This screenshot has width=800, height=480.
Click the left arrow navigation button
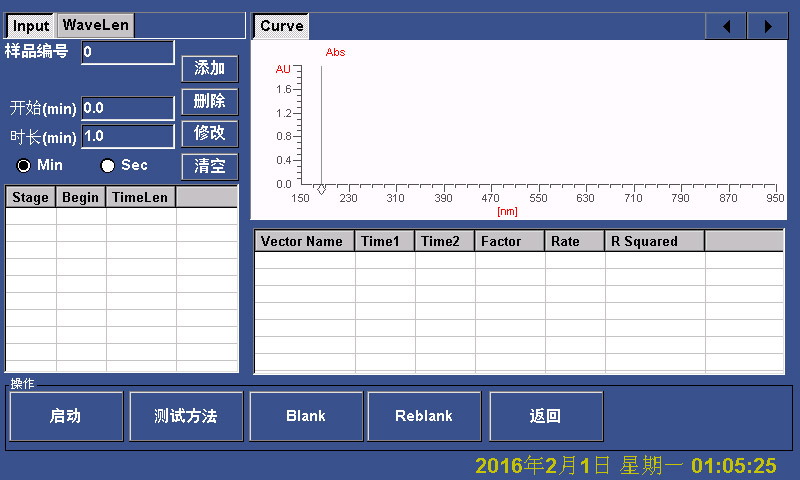tap(726, 26)
